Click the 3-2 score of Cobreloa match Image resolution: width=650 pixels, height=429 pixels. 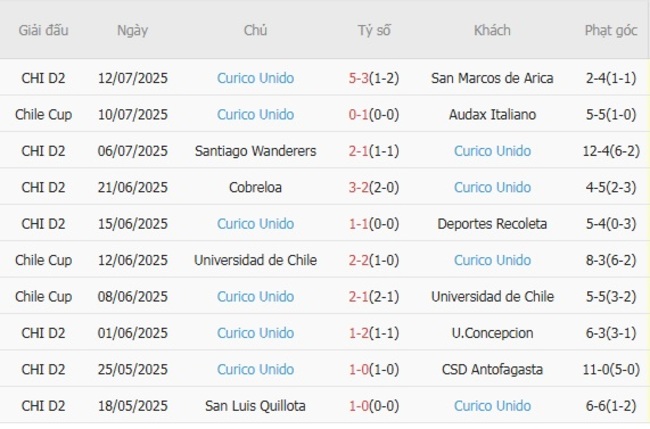tap(361, 187)
